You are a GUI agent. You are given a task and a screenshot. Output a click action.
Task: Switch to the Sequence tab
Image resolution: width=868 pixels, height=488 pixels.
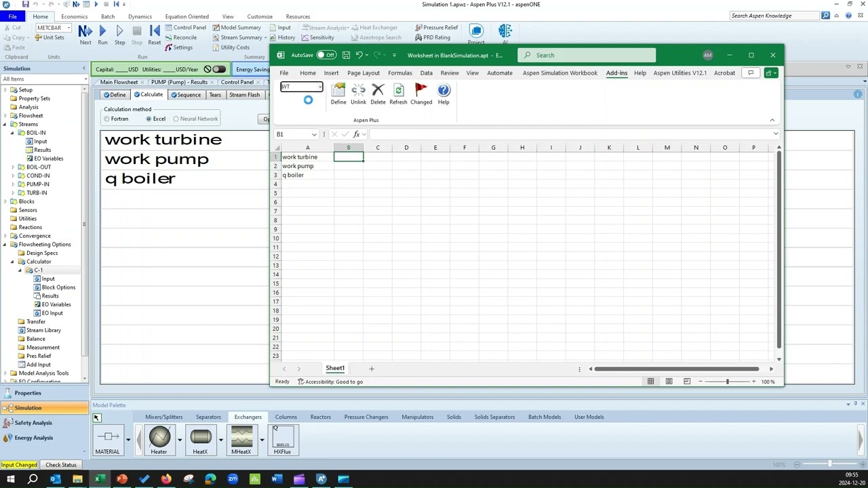point(185,95)
